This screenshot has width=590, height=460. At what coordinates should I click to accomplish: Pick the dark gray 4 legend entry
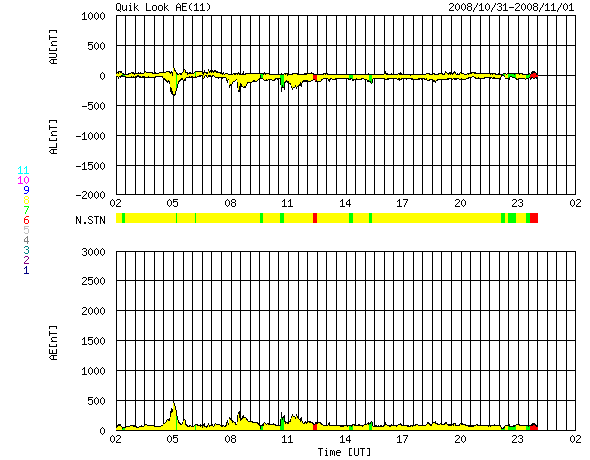[26, 240]
